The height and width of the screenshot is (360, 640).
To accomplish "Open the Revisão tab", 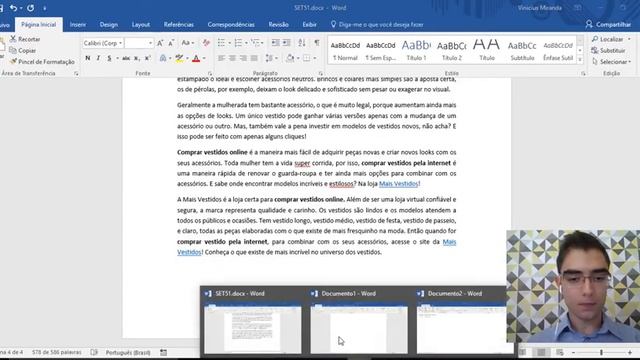I will pos(278,24).
